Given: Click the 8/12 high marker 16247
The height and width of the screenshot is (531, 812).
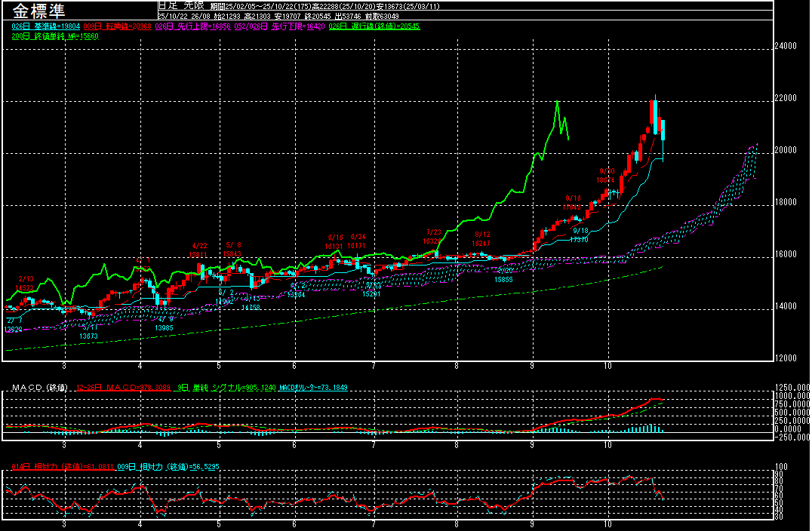Looking at the screenshot, I should [481, 239].
